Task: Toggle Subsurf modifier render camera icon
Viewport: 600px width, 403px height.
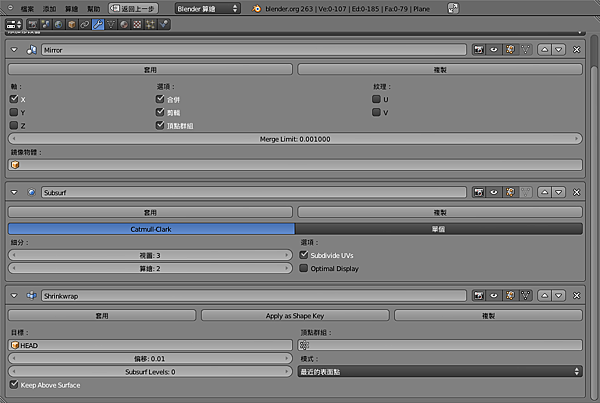Action: click(479, 192)
